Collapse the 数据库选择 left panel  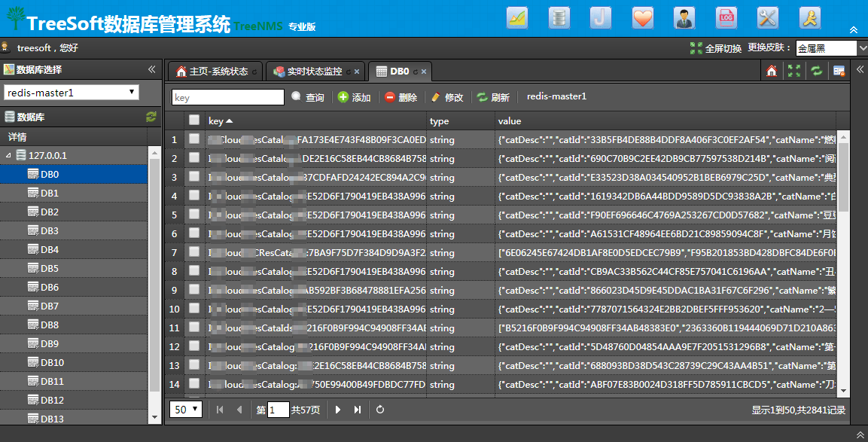click(151, 69)
